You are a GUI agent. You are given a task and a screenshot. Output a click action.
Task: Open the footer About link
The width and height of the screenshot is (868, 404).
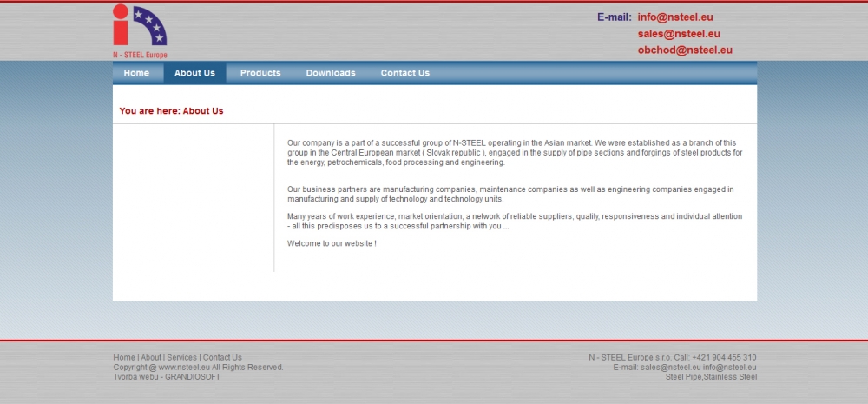[151, 357]
